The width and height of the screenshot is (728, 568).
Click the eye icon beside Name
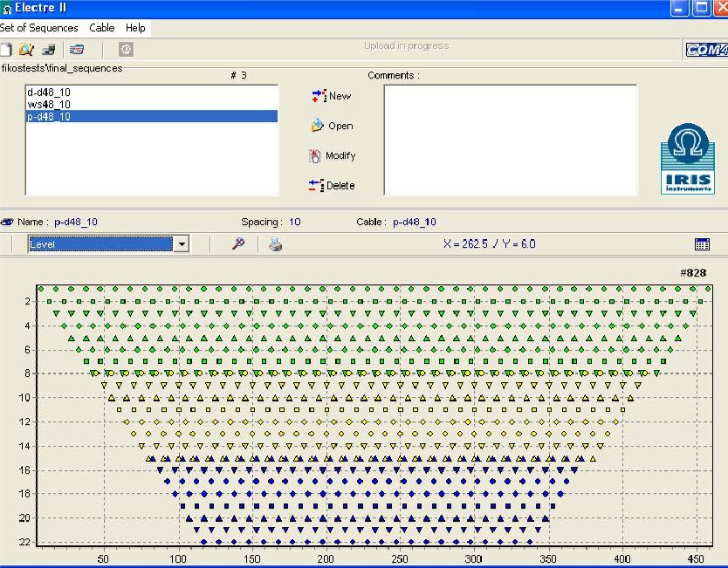(x=7, y=222)
